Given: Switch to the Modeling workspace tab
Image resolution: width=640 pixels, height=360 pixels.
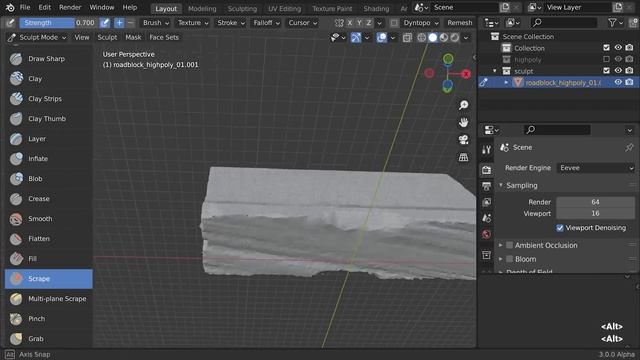Looking at the screenshot, I should click(x=202, y=9).
